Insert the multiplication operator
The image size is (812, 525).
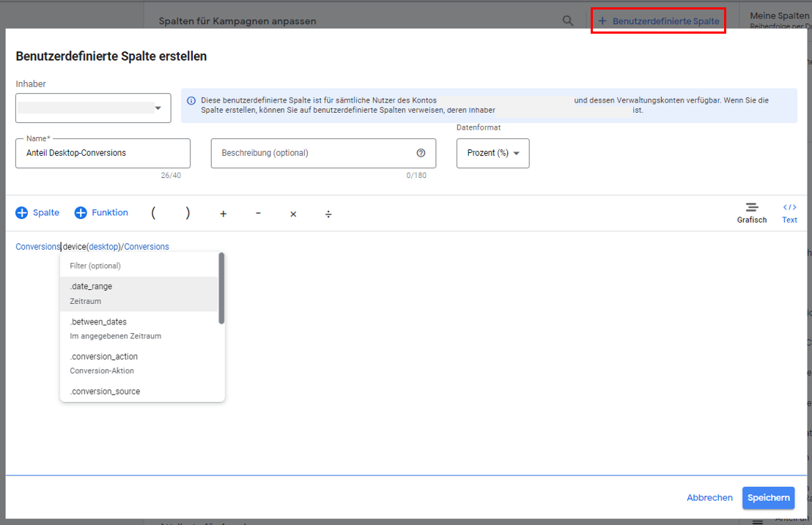pos(293,214)
